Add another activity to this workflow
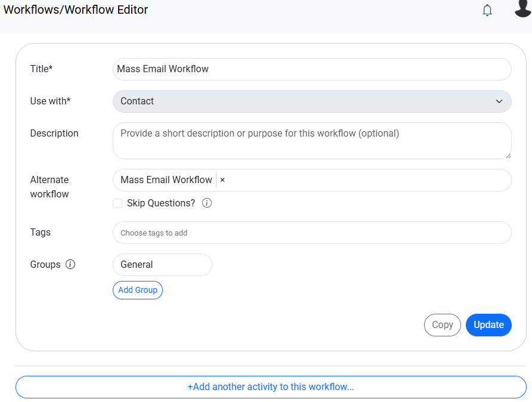 click(271, 387)
